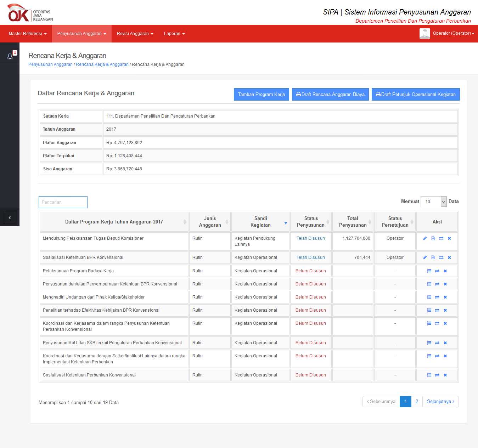Image resolution: width=478 pixels, height=448 pixels.
Task: Go to page 2 of the table
Action: [417, 402]
